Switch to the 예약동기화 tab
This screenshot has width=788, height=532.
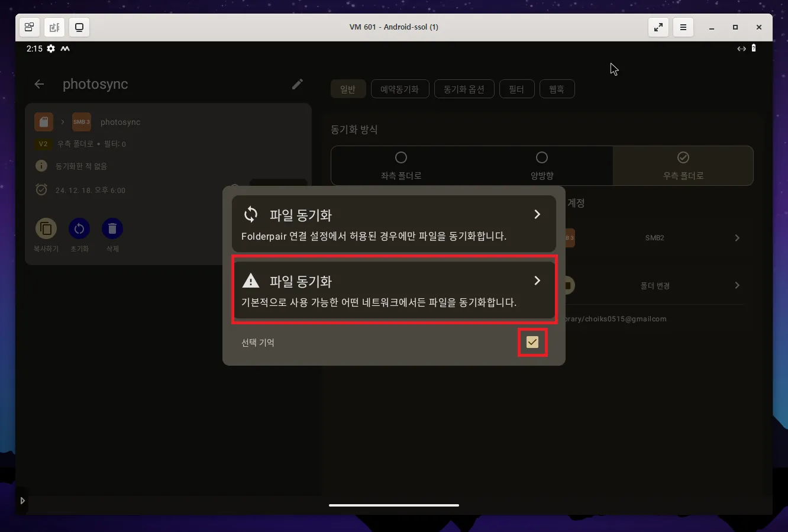pos(400,89)
